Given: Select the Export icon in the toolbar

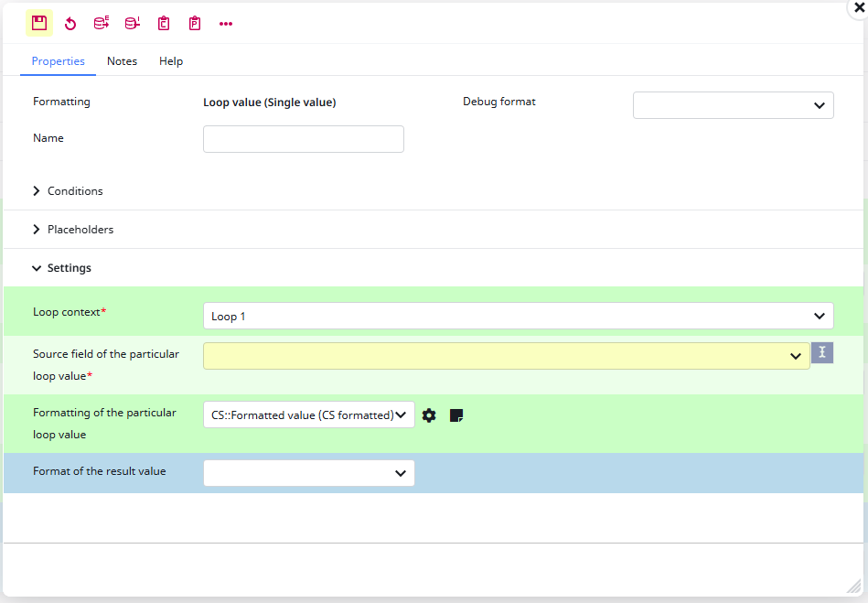Looking at the screenshot, I should (101, 23).
